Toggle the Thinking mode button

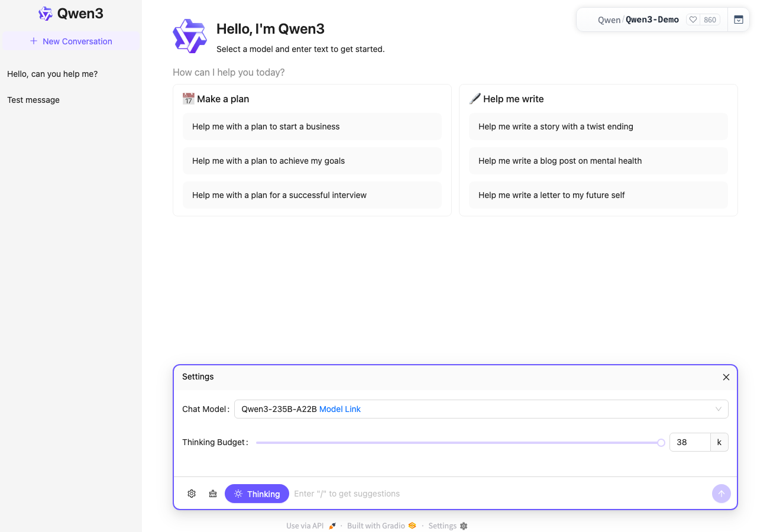(x=257, y=494)
